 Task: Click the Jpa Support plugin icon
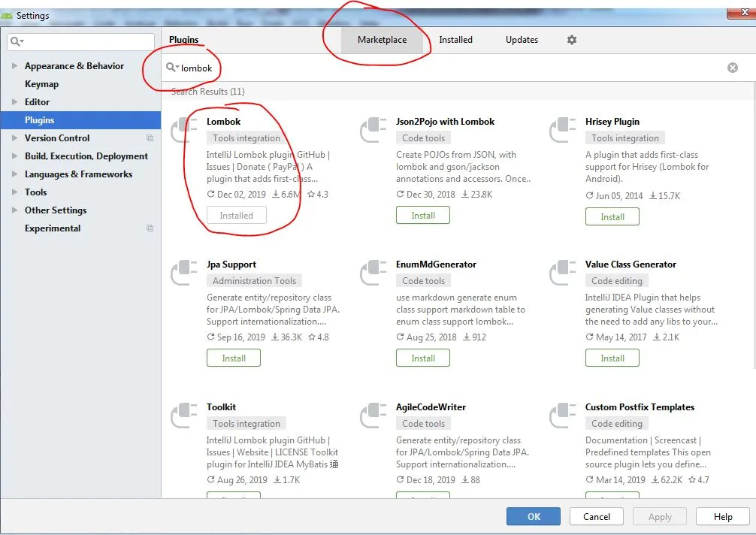[x=183, y=273]
